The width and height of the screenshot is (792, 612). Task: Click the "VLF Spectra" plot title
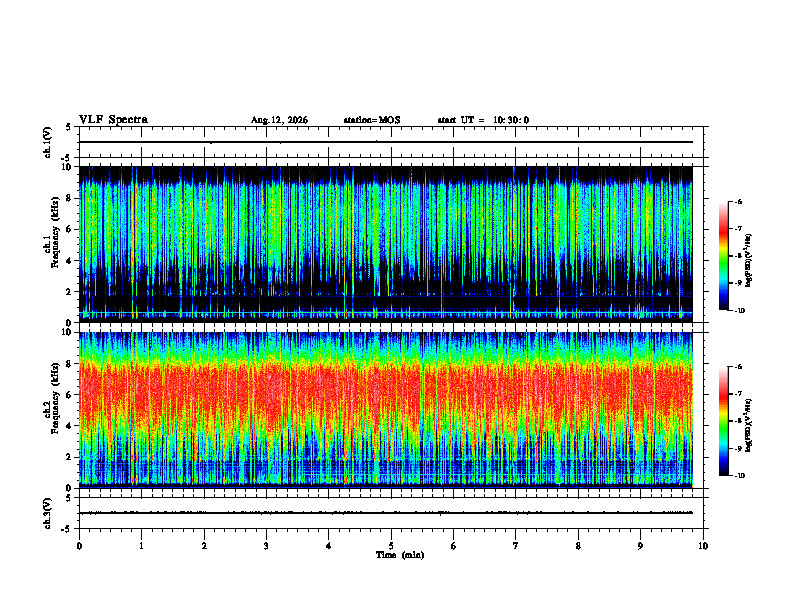113,120
